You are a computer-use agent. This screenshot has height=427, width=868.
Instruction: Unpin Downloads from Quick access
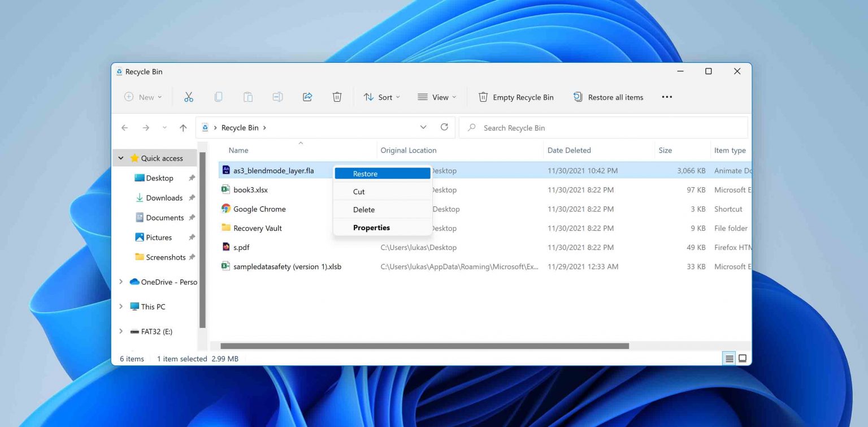pos(192,197)
